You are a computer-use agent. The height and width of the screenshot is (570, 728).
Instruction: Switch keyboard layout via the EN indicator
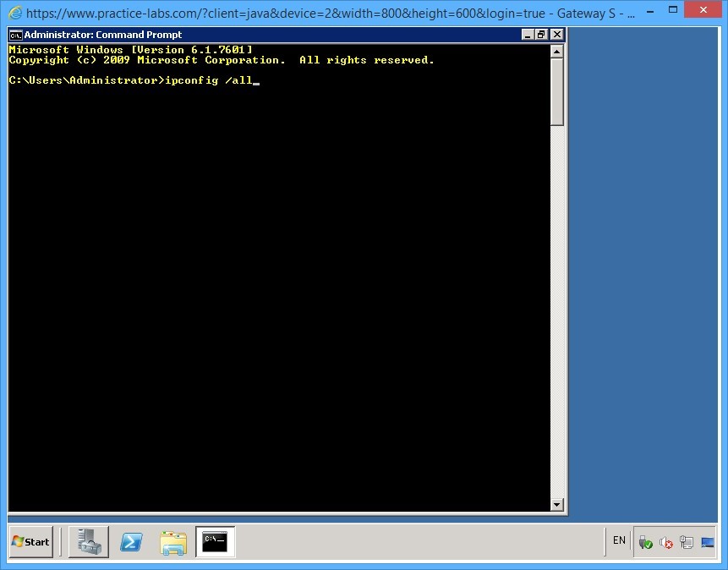coord(619,541)
